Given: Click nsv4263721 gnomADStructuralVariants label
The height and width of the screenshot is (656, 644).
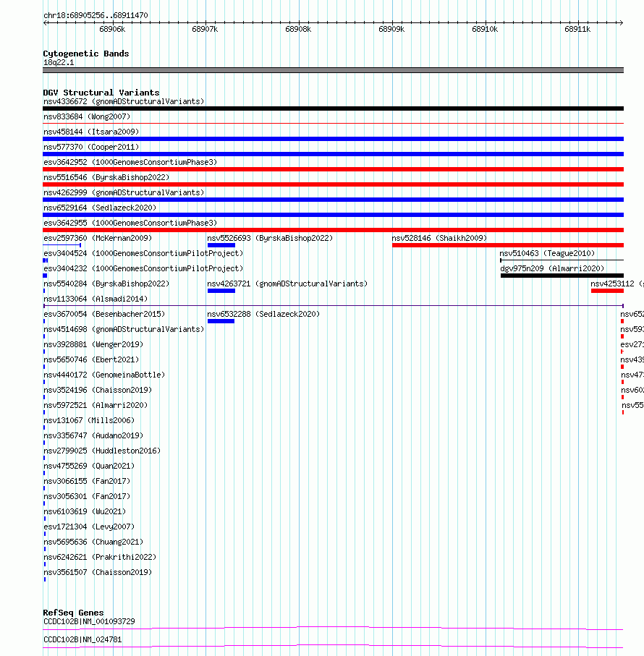Looking at the screenshot, I should point(287,284).
